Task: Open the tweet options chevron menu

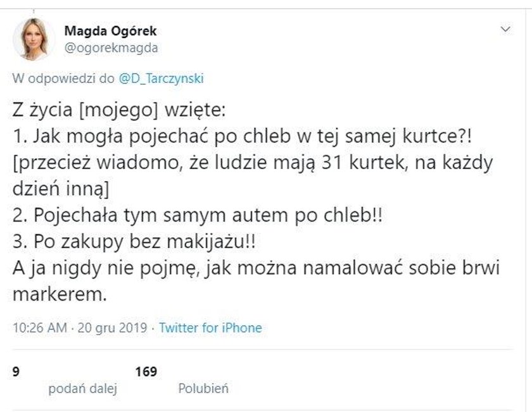Action: [505, 29]
